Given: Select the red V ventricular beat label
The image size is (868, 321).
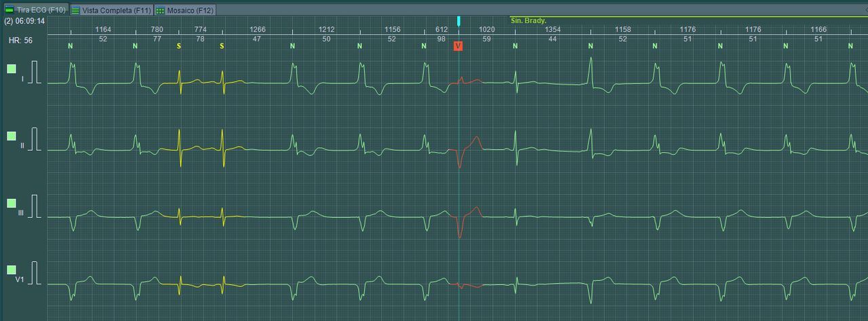Looking at the screenshot, I should pyautogui.click(x=458, y=46).
